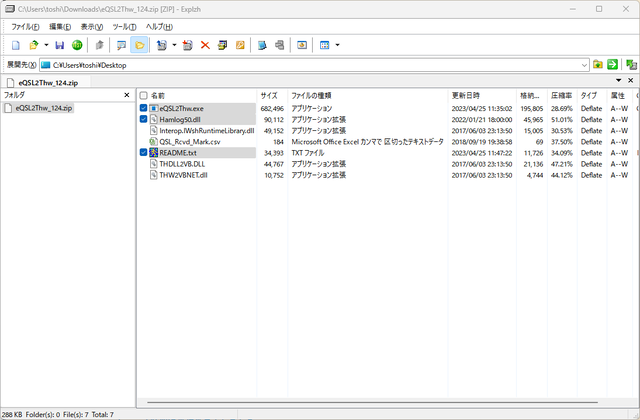Click the picture preview toolbar icon
The width and height of the screenshot is (640, 420).
(x=302, y=45)
